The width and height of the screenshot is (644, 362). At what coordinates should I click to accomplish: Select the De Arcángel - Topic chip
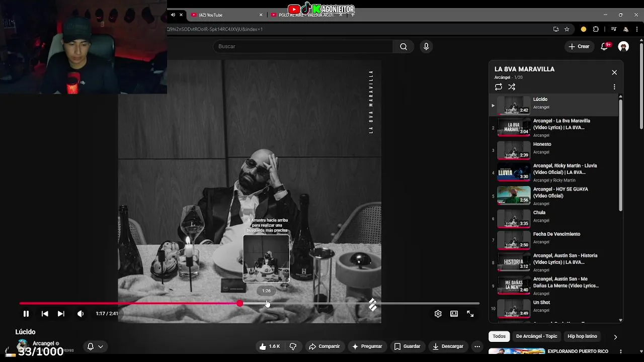536,336
